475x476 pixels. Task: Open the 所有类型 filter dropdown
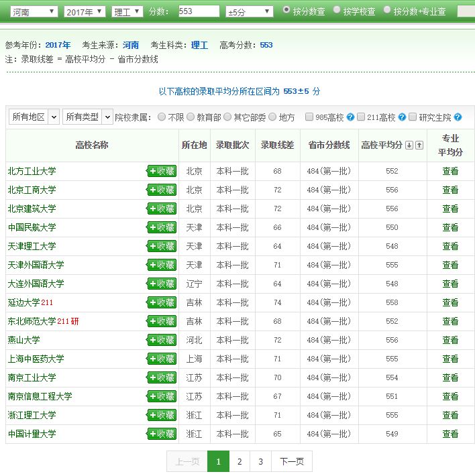88,117
